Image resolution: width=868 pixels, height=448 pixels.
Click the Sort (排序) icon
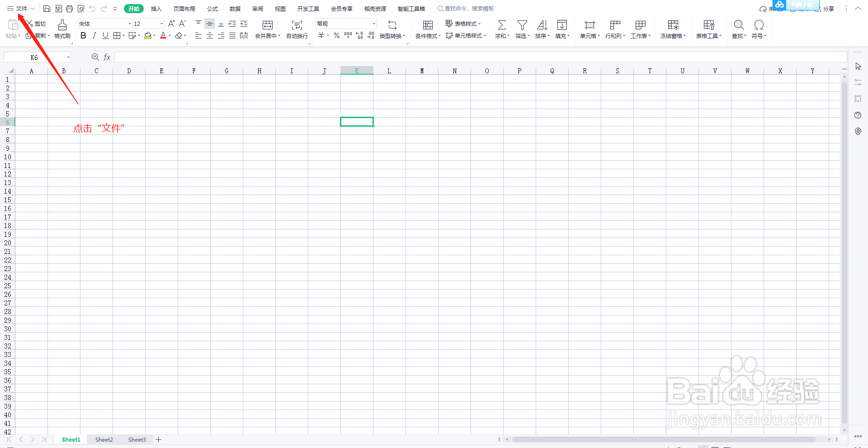click(542, 25)
